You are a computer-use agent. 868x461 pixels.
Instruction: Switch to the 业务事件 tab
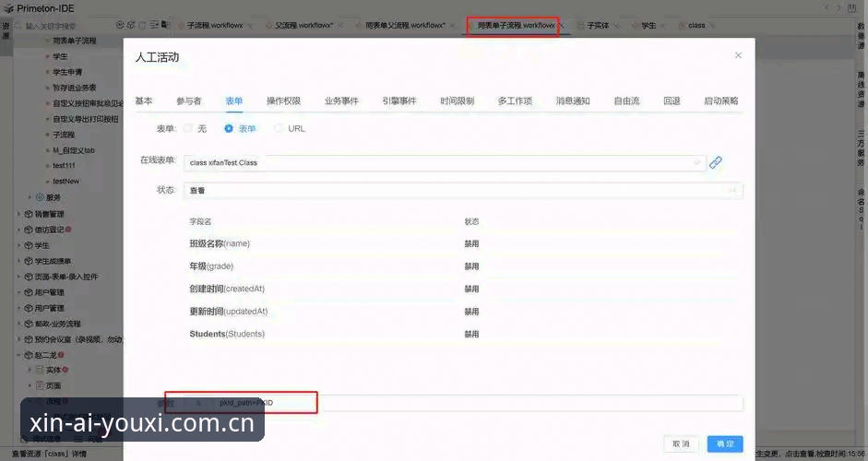[x=341, y=100]
